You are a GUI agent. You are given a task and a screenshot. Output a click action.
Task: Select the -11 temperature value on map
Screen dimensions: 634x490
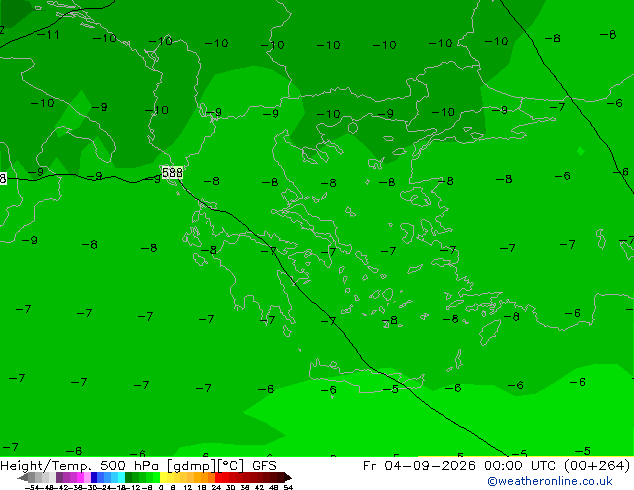49,34
